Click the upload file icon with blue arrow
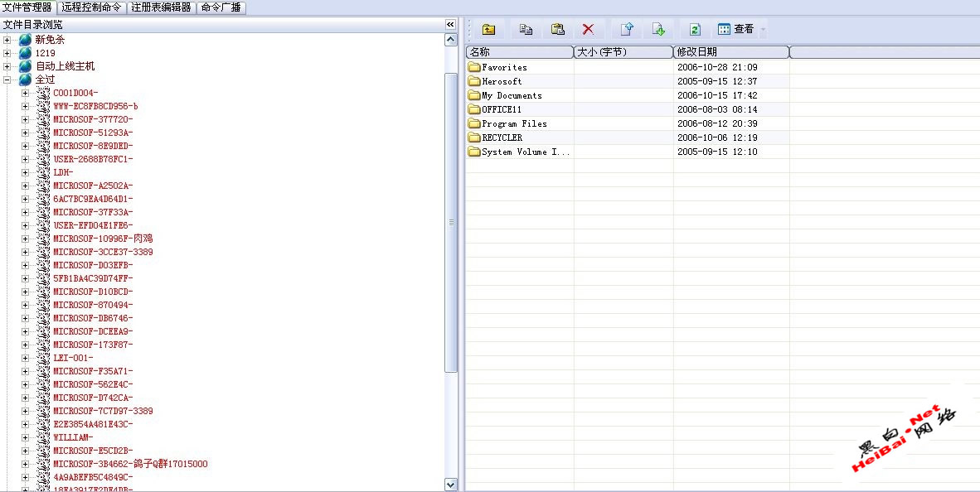Image resolution: width=980 pixels, height=492 pixels. [627, 30]
